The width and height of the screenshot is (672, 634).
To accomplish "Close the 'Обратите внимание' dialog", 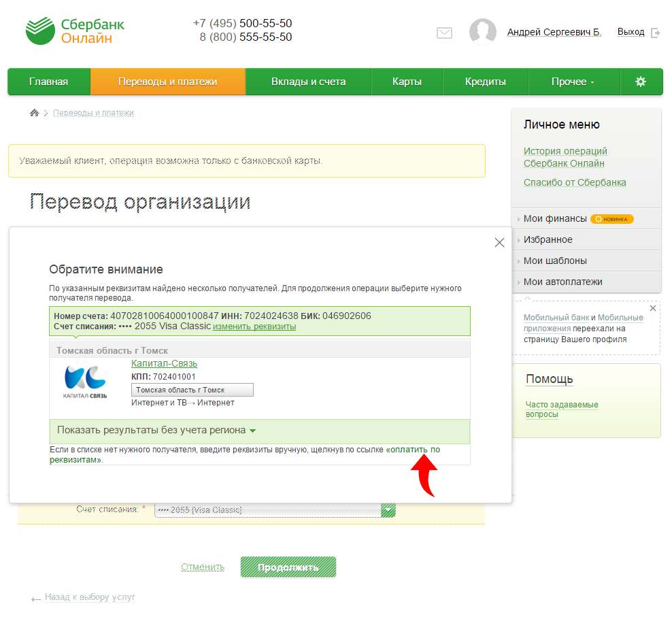I will point(499,243).
